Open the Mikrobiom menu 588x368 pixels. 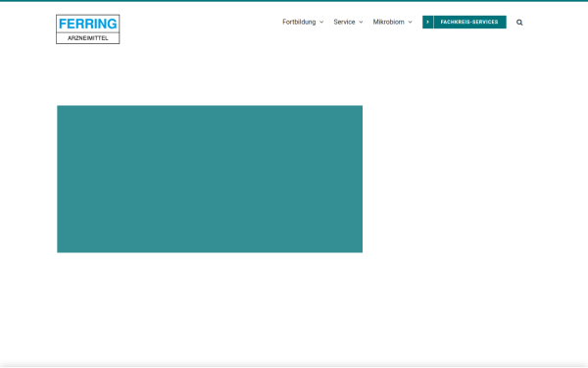pyautogui.click(x=388, y=23)
